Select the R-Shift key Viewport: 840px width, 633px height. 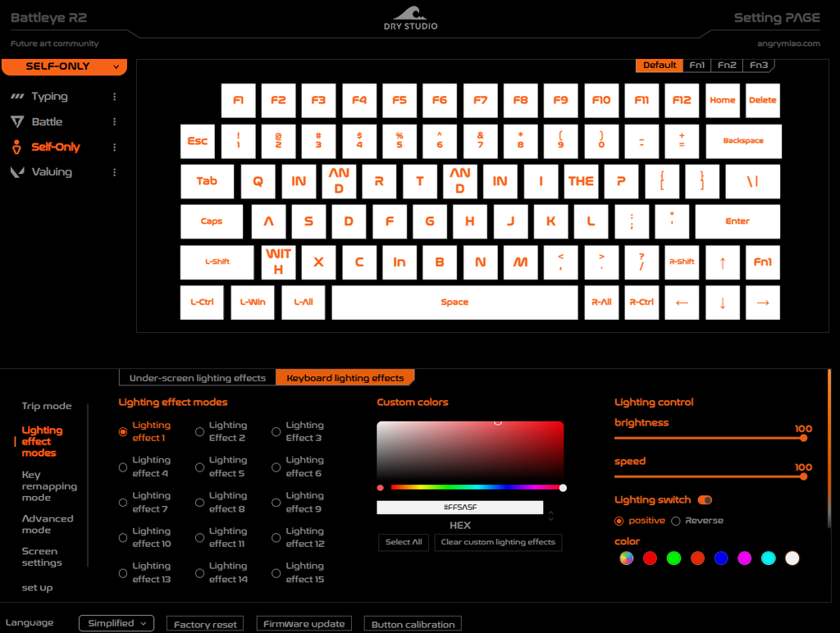682,262
